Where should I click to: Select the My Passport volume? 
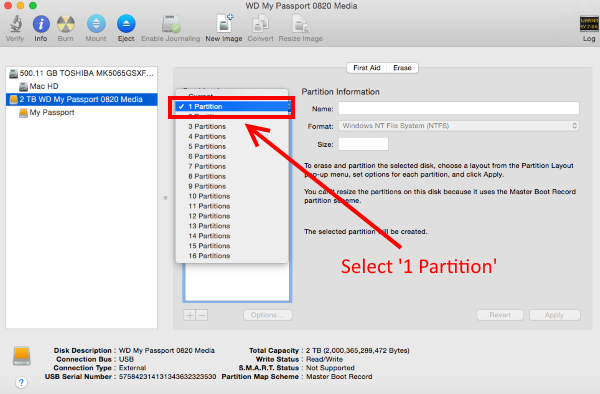tap(82, 112)
